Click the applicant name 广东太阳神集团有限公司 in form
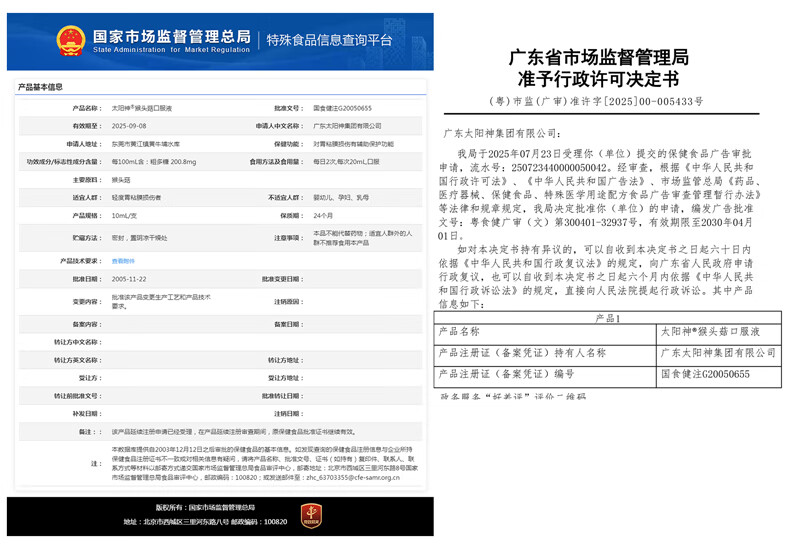 click(x=347, y=126)
